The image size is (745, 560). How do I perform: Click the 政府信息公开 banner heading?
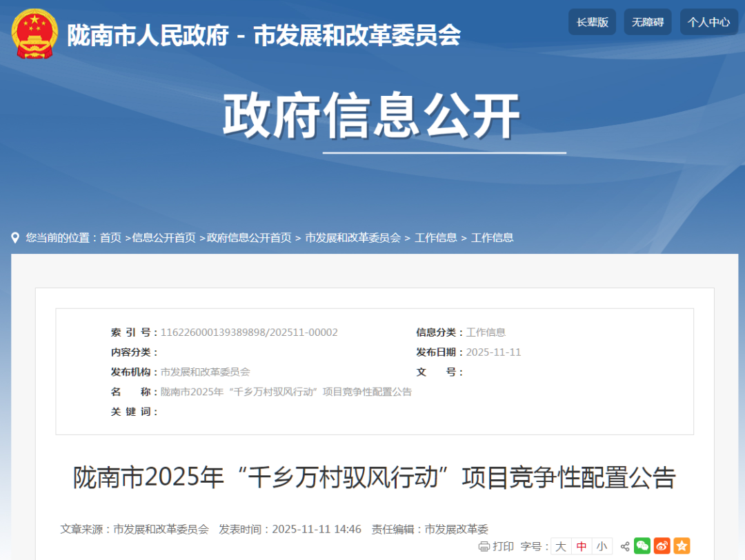[371, 116]
